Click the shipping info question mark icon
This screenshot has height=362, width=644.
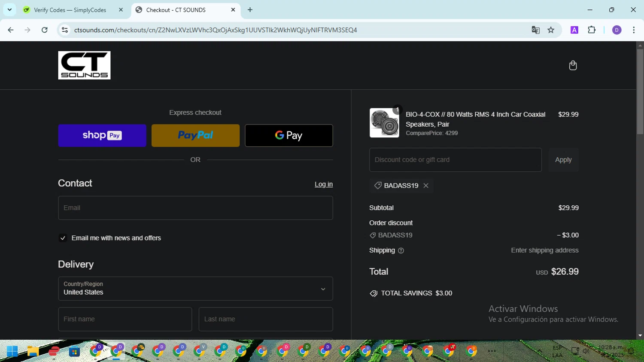401,251
